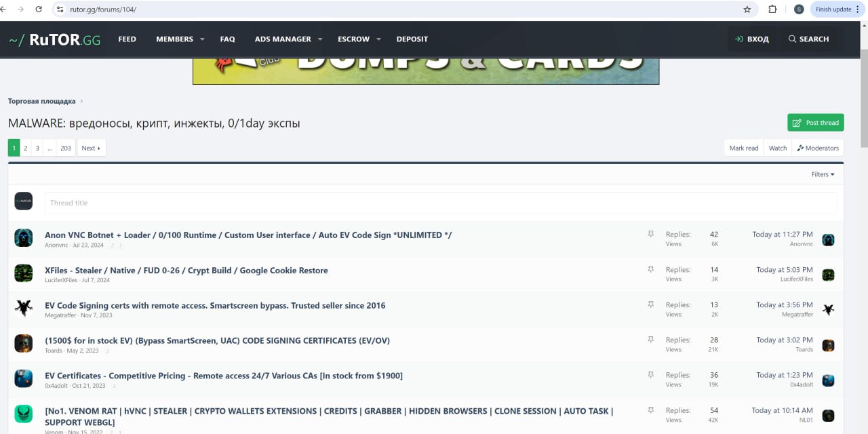
Task: Click the Dumps & Cards banner ad
Action: (x=426, y=71)
